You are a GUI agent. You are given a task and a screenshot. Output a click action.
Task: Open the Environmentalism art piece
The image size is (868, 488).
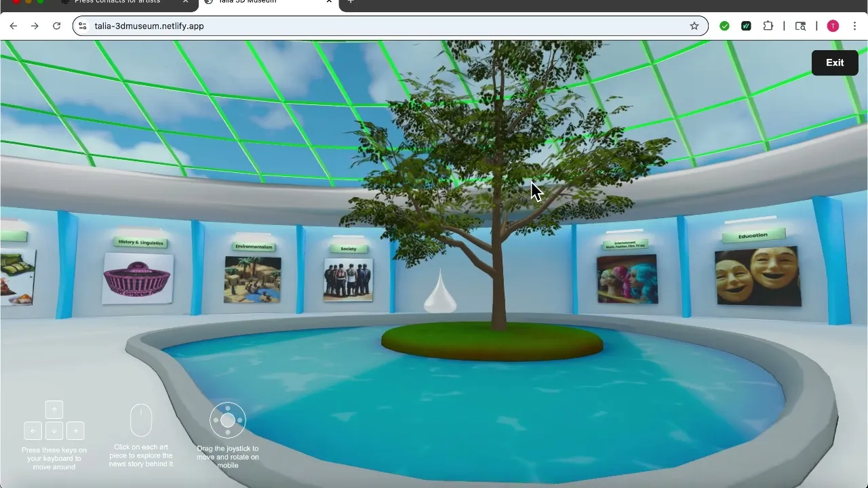click(252, 279)
